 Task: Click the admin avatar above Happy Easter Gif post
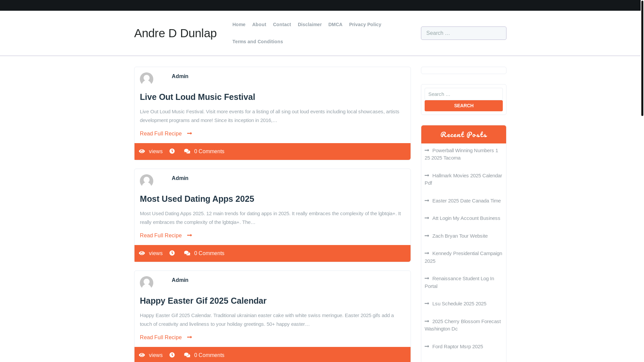(147, 283)
